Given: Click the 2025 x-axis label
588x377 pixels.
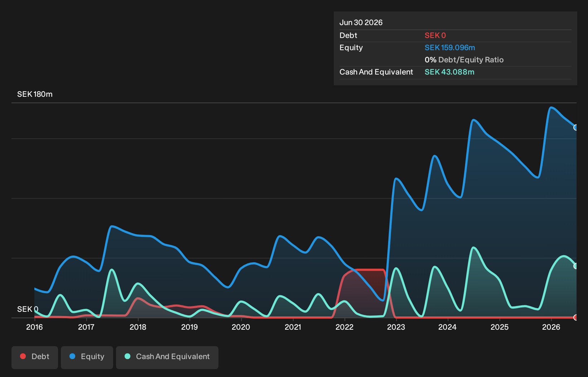Looking at the screenshot, I should (x=500, y=327).
